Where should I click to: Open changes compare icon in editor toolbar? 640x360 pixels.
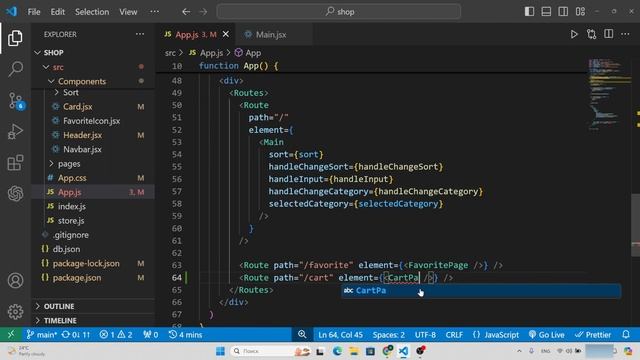tap(591, 34)
